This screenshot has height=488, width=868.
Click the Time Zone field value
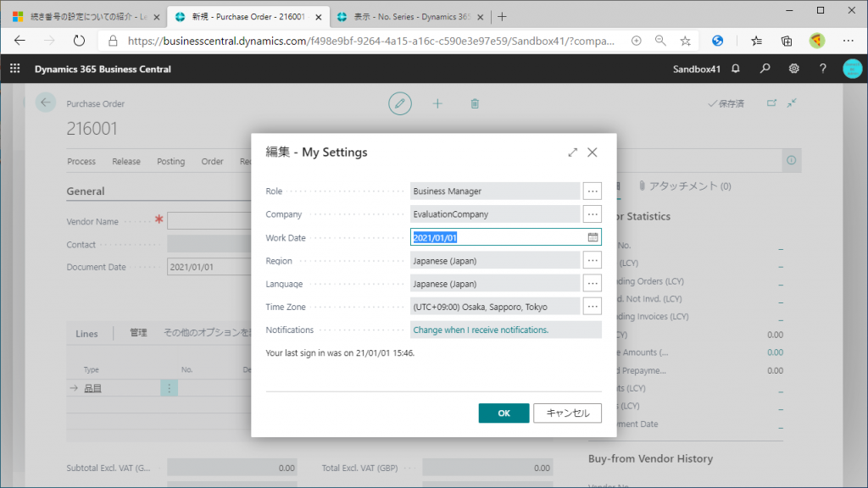coord(495,307)
